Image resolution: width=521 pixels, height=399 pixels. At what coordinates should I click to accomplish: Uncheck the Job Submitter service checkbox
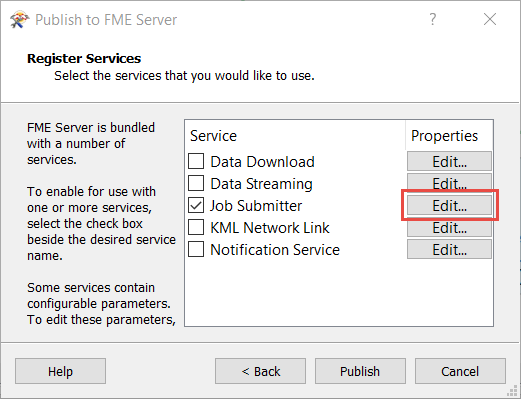point(196,205)
